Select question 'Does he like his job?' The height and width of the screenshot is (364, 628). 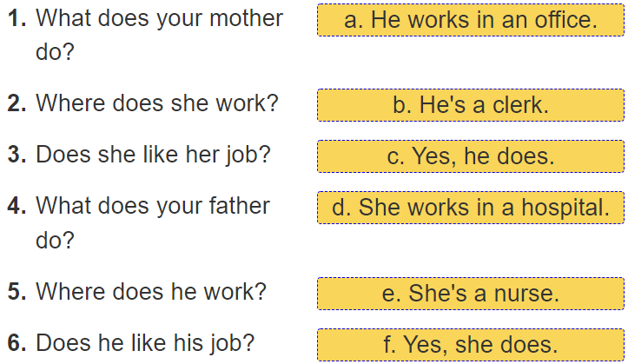pyautogui.click(x=145, y=342)
